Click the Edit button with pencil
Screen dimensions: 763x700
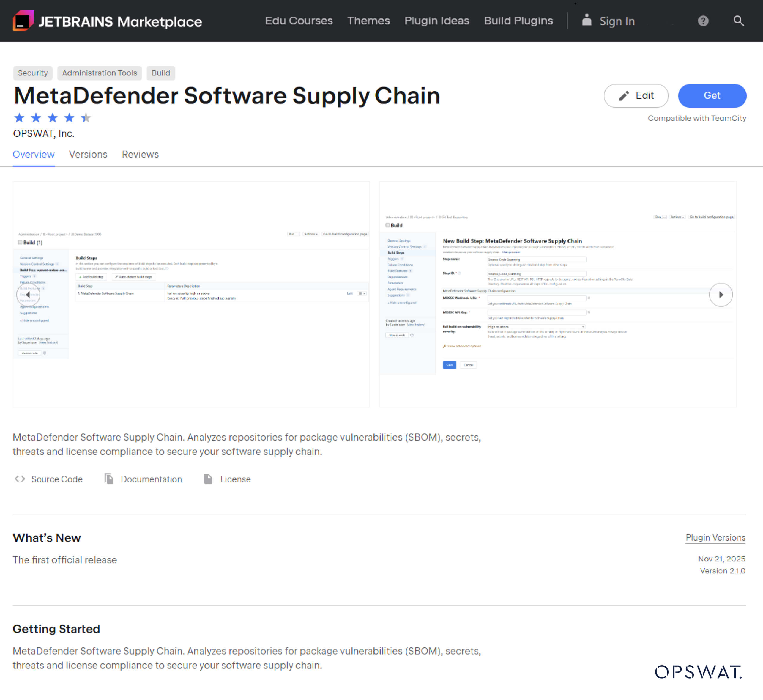click(636, 95)
